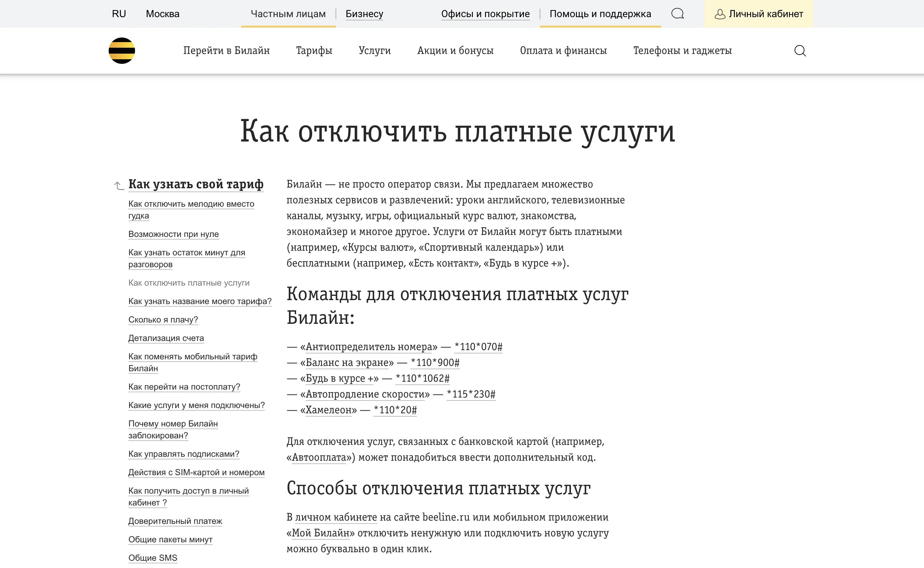The height and width of the screenshot is (568, 924).
Task: Open Детализация счета sidebar link
Action: point(166,338)
